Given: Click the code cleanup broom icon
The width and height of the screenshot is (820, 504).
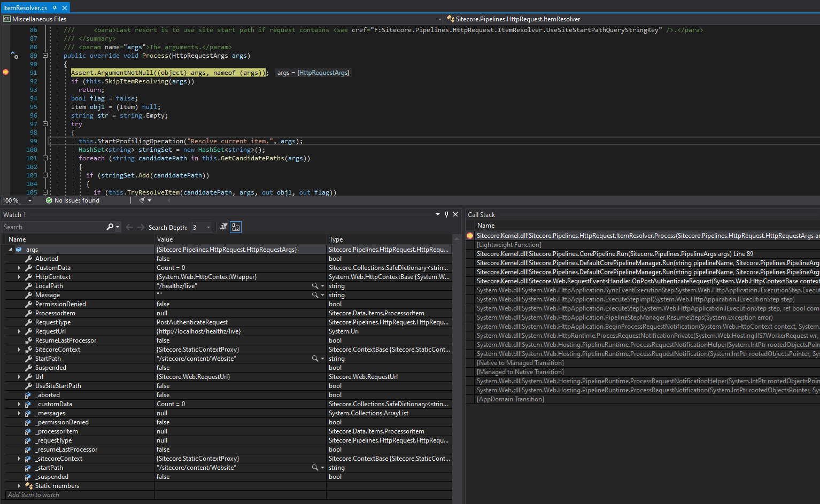Looking at the screenshot, I should (142, 200).
